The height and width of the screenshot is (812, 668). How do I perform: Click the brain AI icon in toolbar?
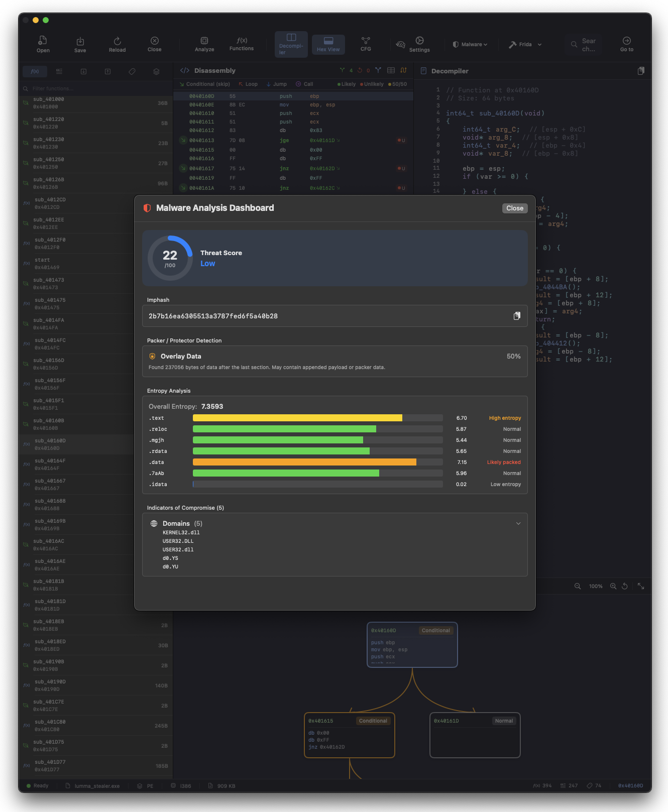pos(400,45)
